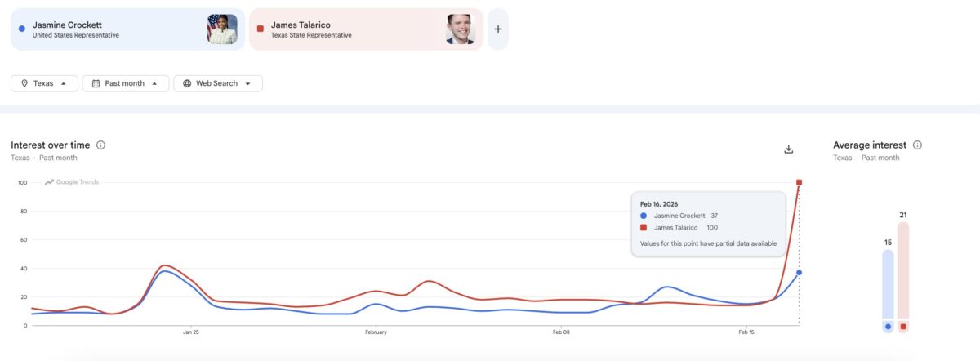Add another comparison term with plus button

498,29
